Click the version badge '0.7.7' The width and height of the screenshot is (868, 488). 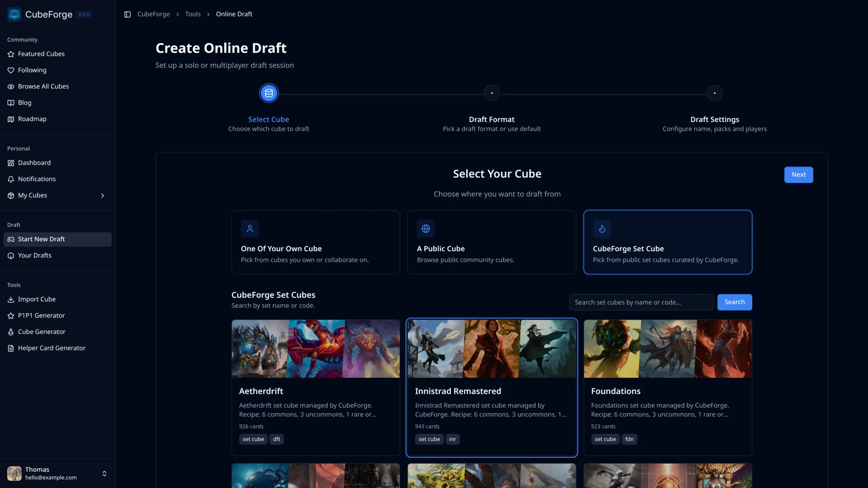pyautogui.click(x=84, y=15)
